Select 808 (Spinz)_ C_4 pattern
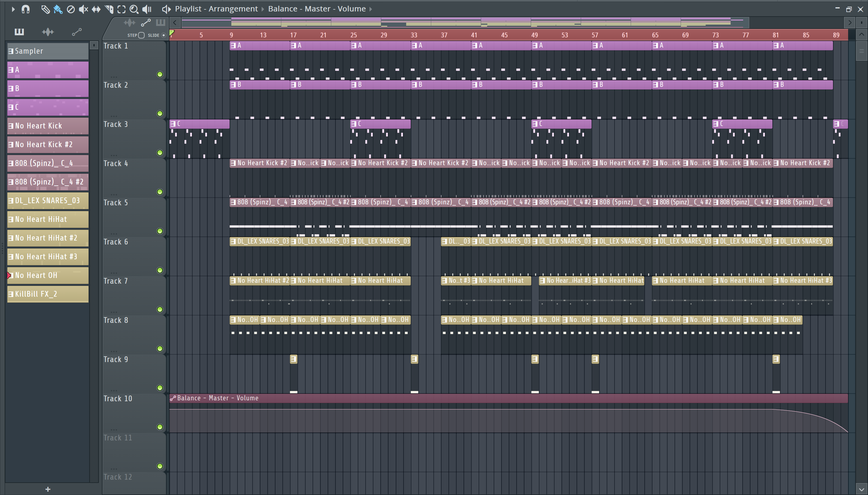868x495 pixels. (x=48, y=163)
